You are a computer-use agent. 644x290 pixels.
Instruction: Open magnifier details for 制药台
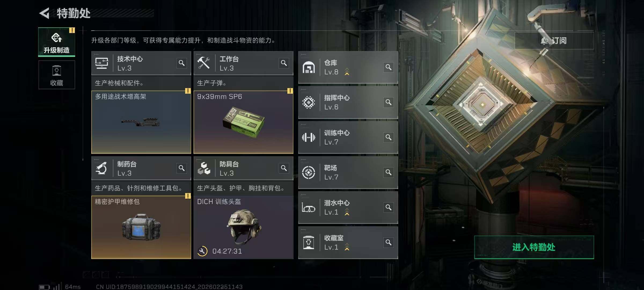182,168
